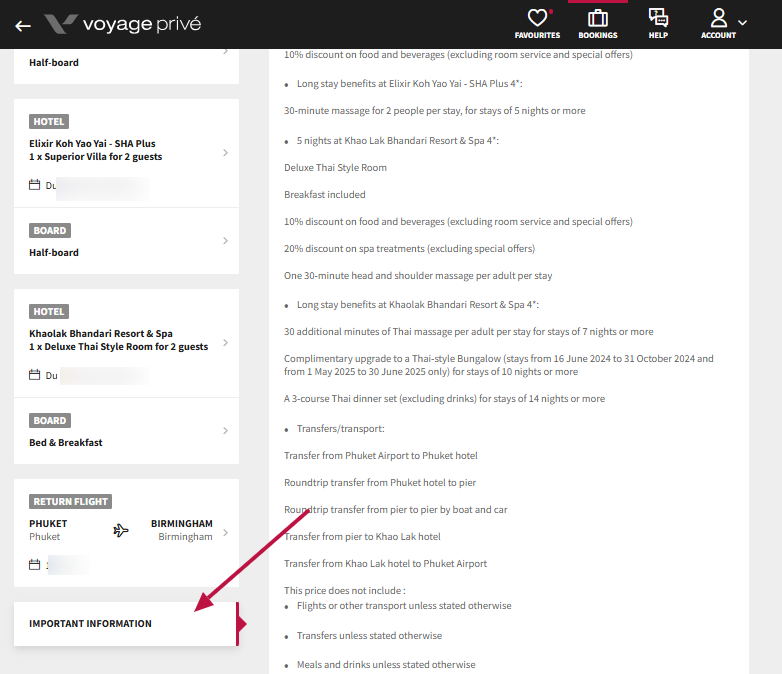Click 'Flights or other transport unless stated otherwise'
This screenshot has height=674, width=782.
404,606
